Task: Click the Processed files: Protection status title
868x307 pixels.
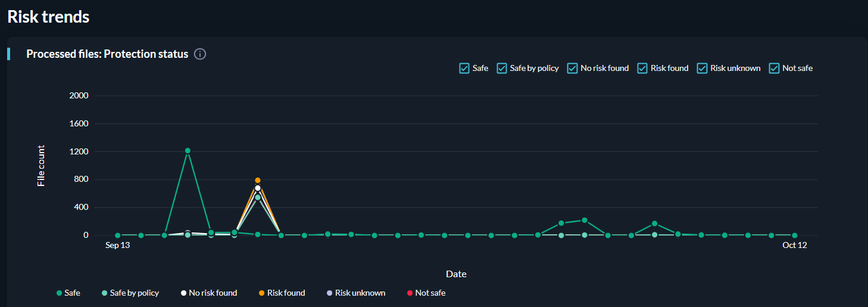Action: pos(107,54)
